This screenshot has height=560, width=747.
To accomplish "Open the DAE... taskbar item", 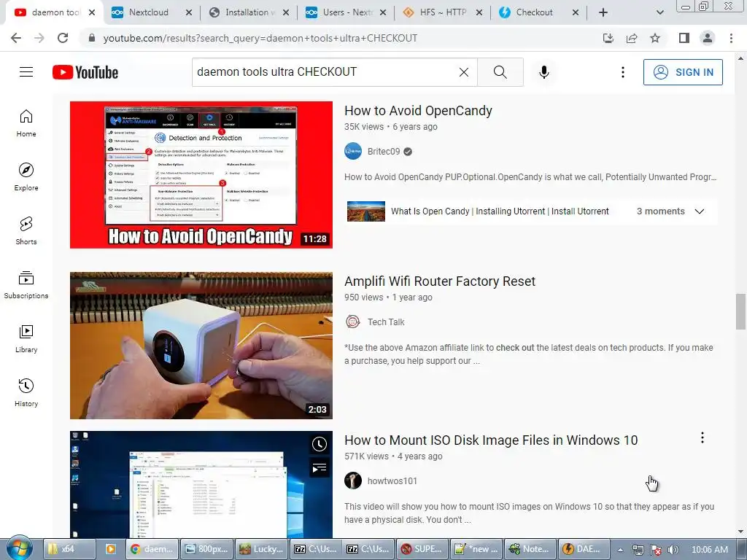I will (x=583, y=549).
